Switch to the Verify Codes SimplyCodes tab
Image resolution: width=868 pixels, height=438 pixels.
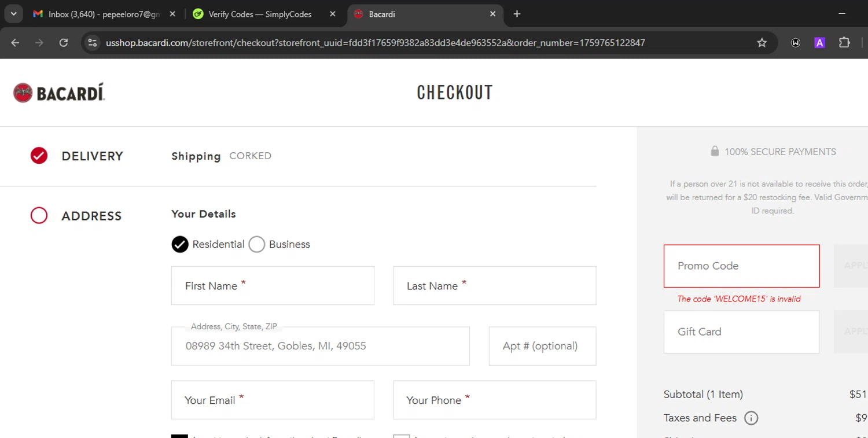264,14
